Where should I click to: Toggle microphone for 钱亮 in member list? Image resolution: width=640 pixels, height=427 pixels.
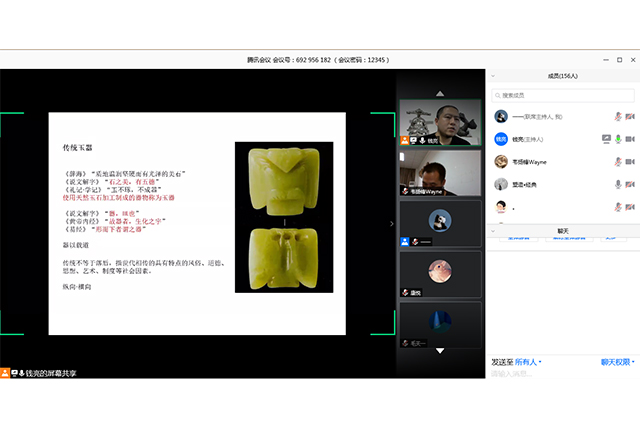coord(618,139)
